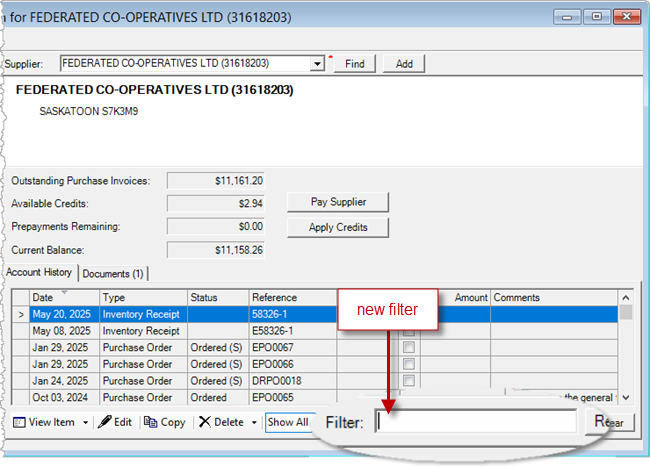Viewport: 650px width, 467px height.
Task: Click the scrollbar thumb in the history grid
Action: 626,312
